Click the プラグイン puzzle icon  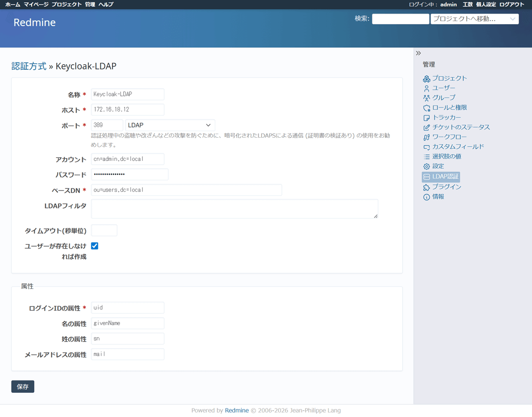tap(426, 187)
